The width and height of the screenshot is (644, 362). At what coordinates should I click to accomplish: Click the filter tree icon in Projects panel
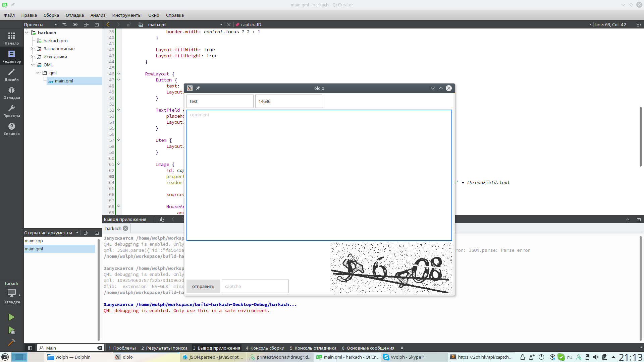pos(64,24)
